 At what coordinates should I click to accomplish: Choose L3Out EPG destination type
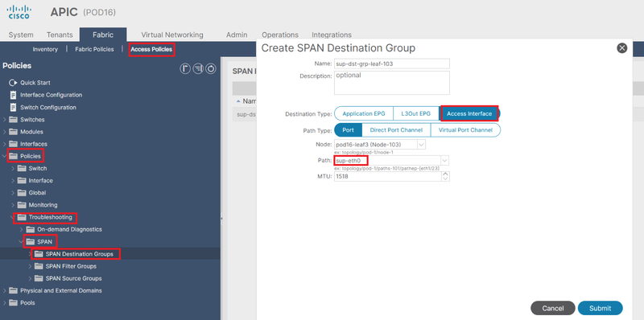pyautogui.click(x=416, y=113)
